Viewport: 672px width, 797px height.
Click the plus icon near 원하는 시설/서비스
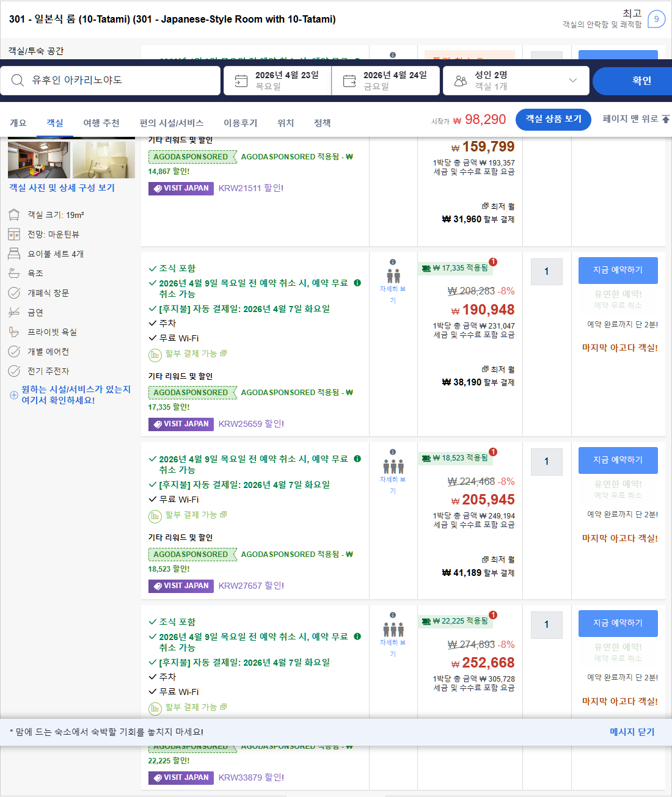pyautogui.click(x=13, y=395)
